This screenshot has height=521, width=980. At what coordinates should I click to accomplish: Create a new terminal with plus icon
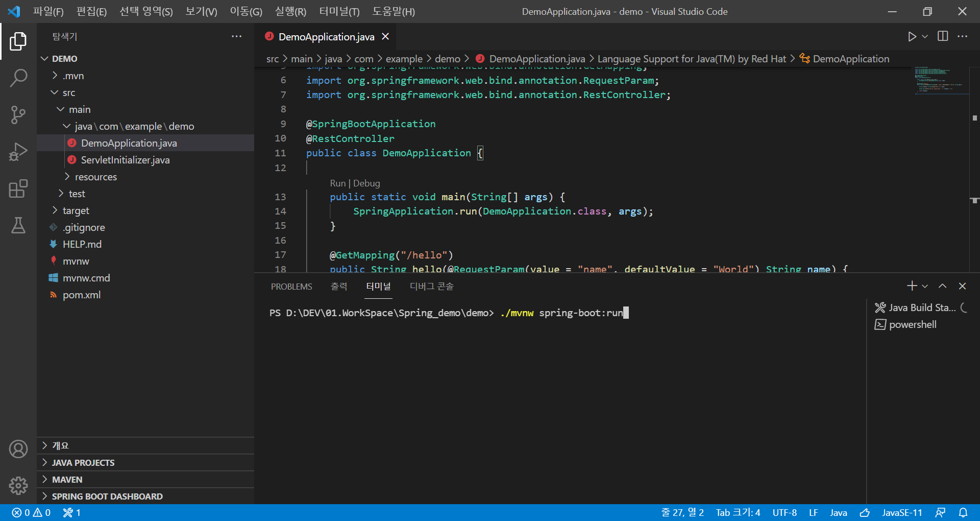point(912,286)
